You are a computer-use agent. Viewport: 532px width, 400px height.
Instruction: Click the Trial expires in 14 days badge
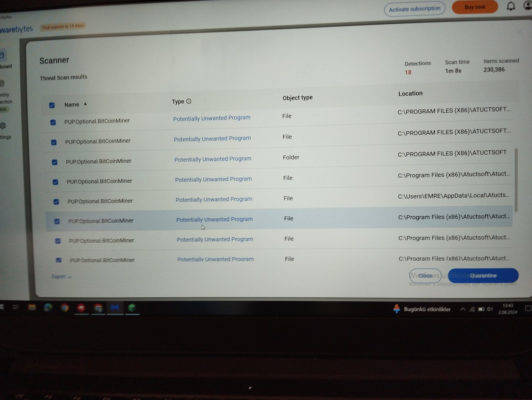63,26
